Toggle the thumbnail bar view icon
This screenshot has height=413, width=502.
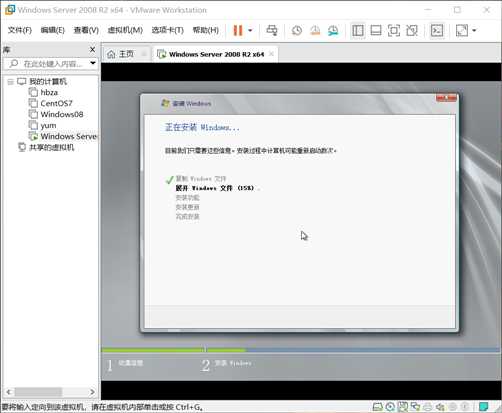tap(376, 30)
